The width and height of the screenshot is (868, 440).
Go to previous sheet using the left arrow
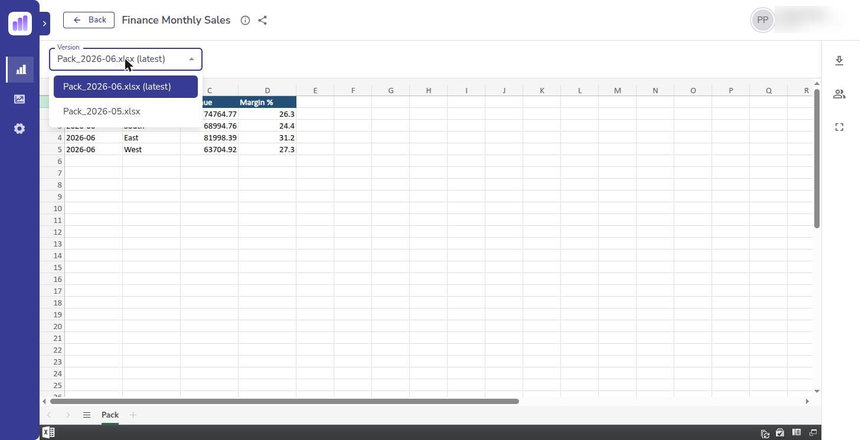pos(49,415)
